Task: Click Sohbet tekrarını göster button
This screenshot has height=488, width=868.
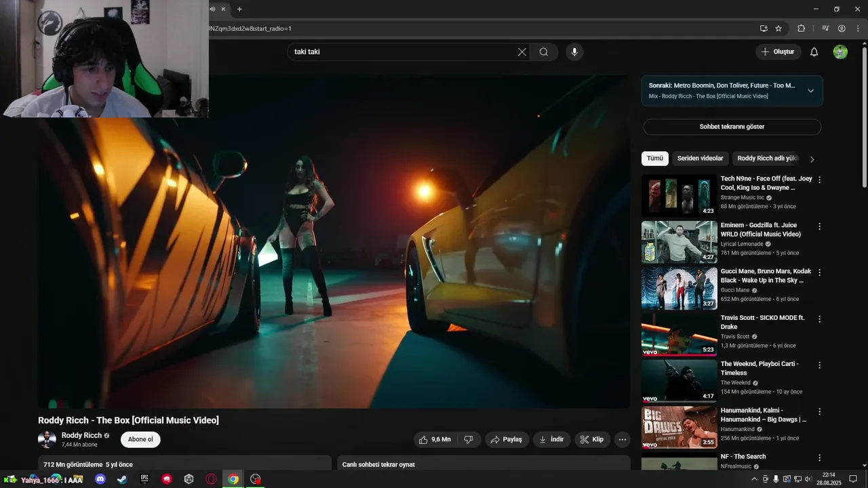Action: 732,127
